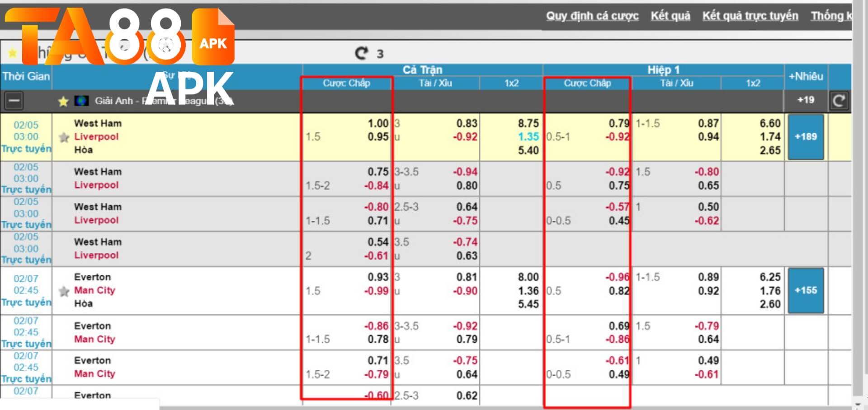
Task: Click the vertical scrollbar down arrow
Action: coord(857,404)
